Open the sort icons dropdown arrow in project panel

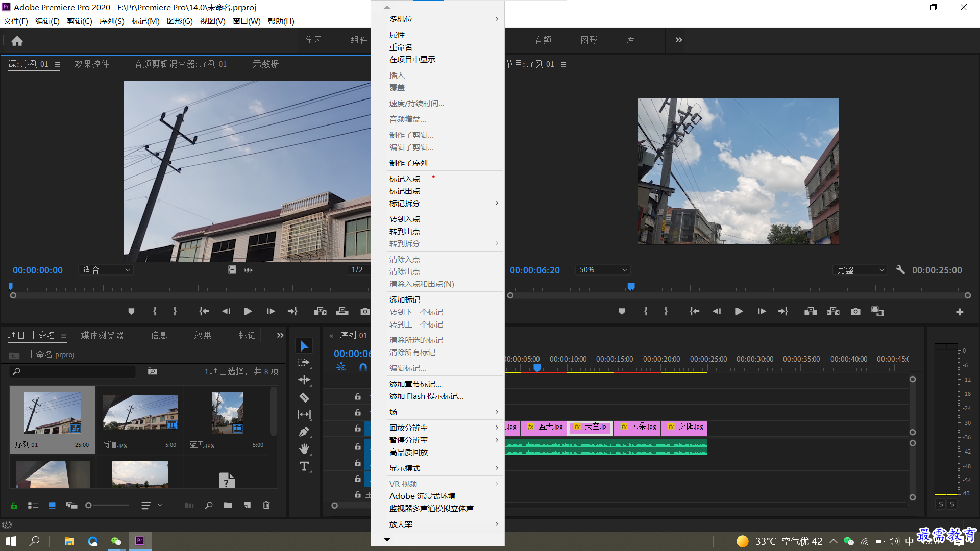[x=160, y=505]
